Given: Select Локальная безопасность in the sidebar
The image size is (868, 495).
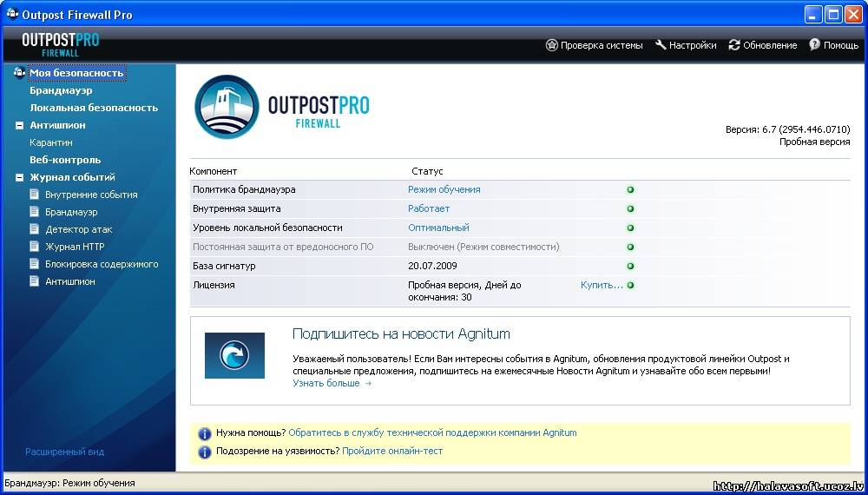Looking at the screenshot, I should (x=94, y=108).
